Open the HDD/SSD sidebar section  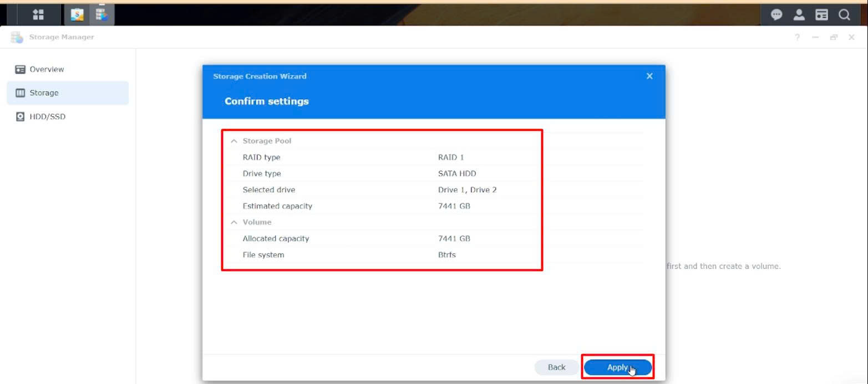coord(47,117)
